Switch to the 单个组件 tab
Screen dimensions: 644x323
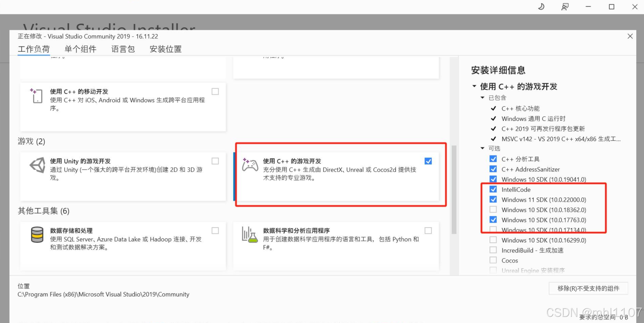tap(80, 49)
